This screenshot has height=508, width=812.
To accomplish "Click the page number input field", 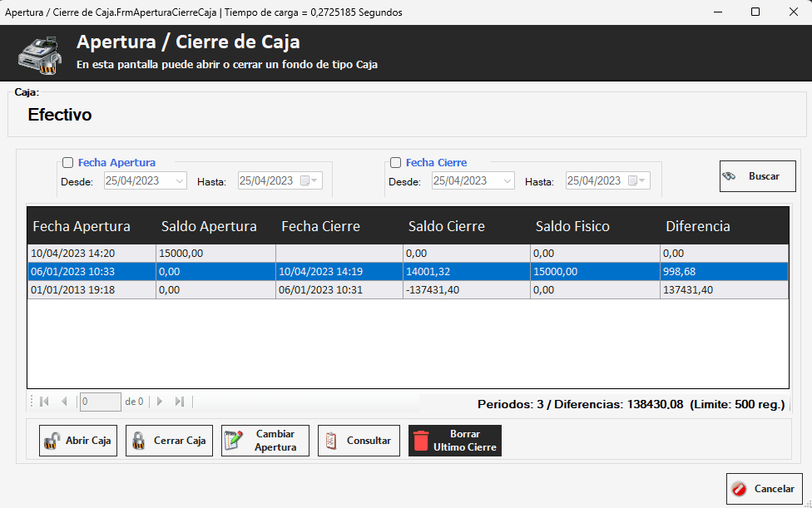I will (100, 402).
